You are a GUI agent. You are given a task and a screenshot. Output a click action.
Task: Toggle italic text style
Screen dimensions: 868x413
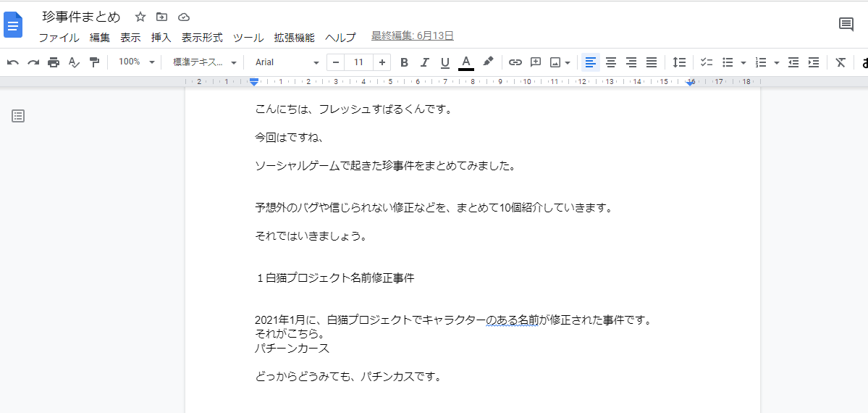[425, 62]
